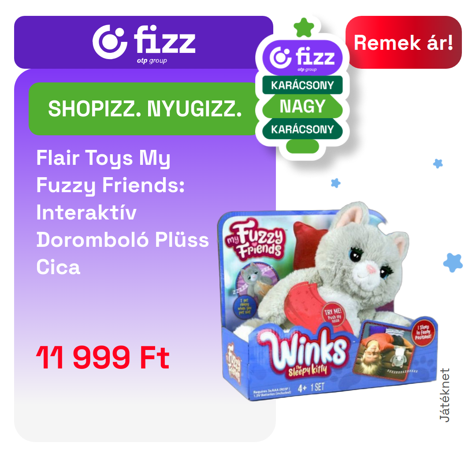Select the red Remek ár! badge
This screenshot has height=476, width=476.
click(x=403, y=42)
